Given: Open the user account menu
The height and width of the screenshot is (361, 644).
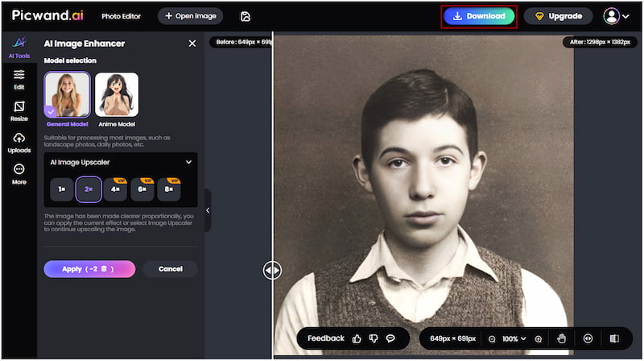Looking at the screenshot, I should coord(616,16).
